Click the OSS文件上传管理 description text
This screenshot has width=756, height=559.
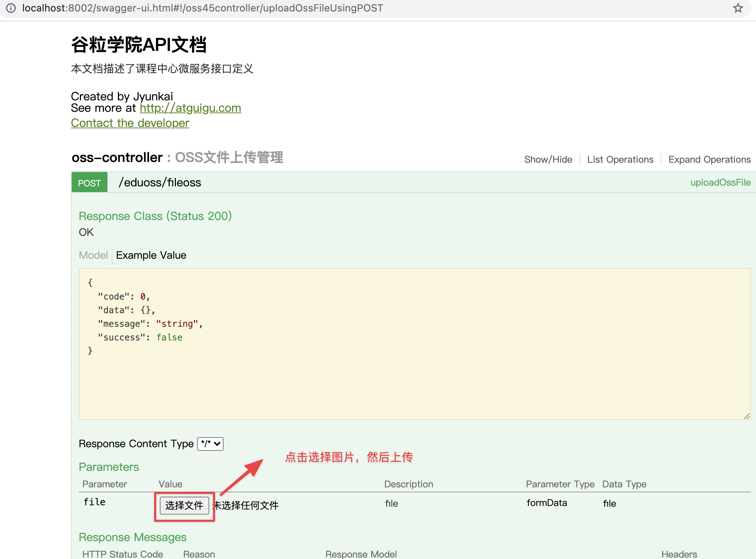(x=229, y=158)
